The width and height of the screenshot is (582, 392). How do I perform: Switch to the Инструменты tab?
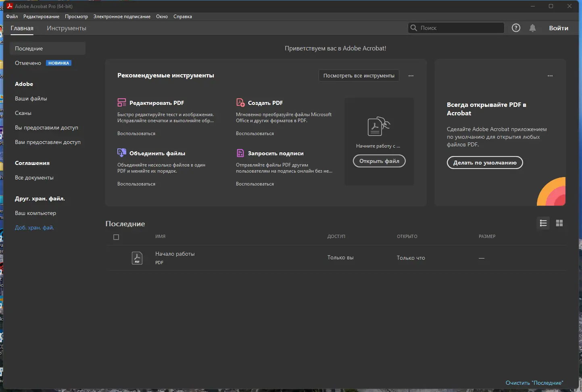[67, 28]
